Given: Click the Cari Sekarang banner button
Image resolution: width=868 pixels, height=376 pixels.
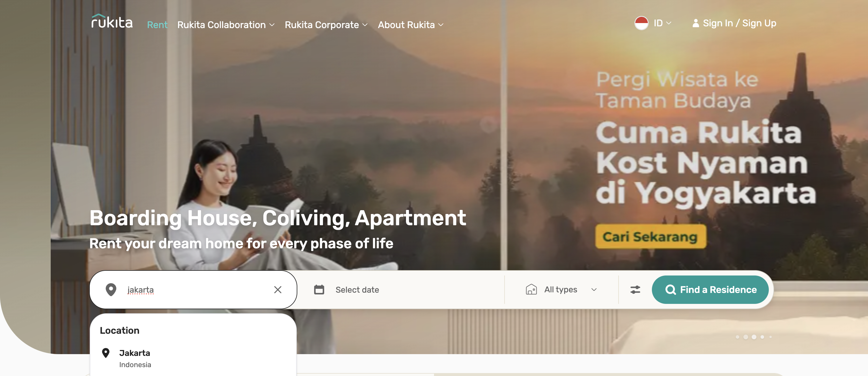Looking at the screenshot, I should point(650,237).
